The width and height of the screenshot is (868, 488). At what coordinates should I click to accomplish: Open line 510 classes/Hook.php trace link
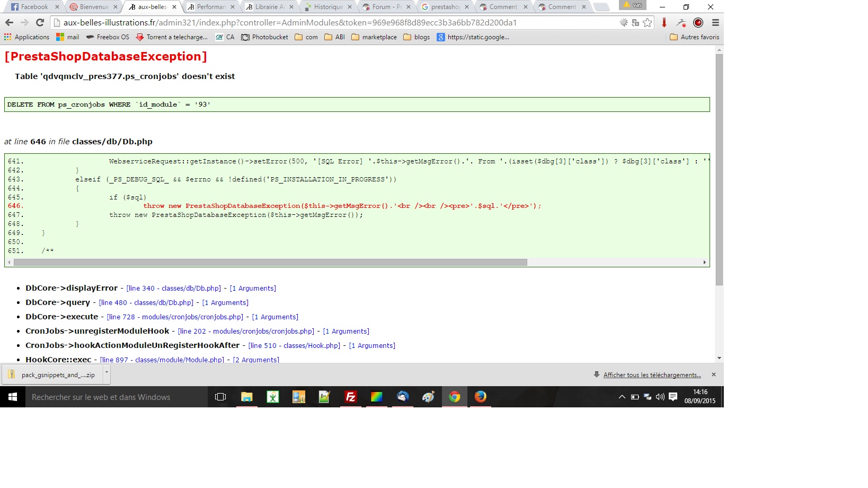point(294,346)
